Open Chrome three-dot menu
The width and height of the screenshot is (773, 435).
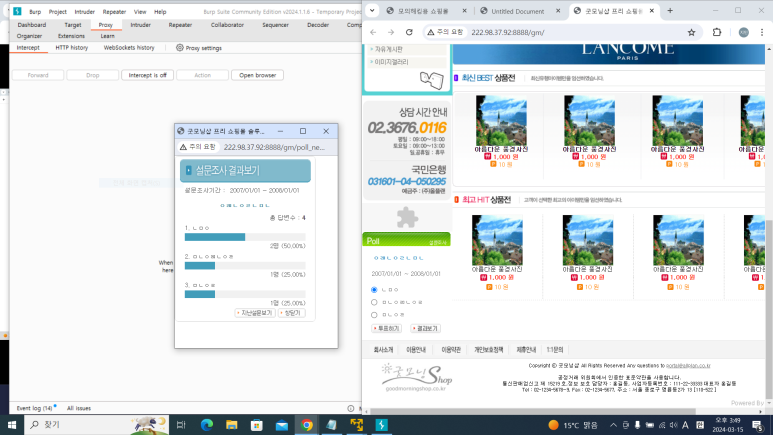pyautogui.click(x=762, y=32)
